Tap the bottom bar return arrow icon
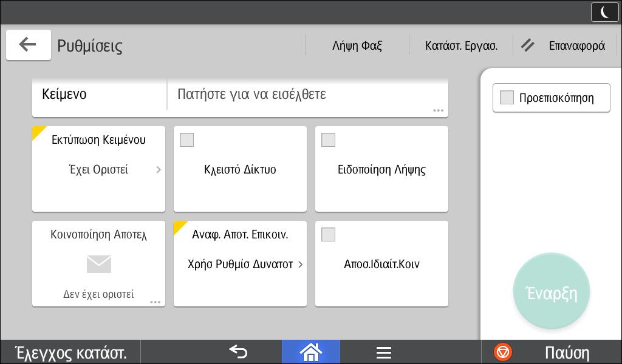 (238, 352)
